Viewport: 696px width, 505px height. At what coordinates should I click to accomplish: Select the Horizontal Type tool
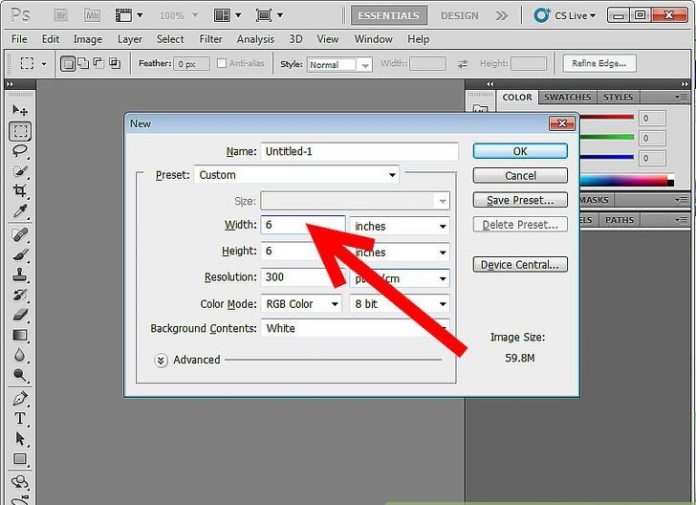click(20, 419)
